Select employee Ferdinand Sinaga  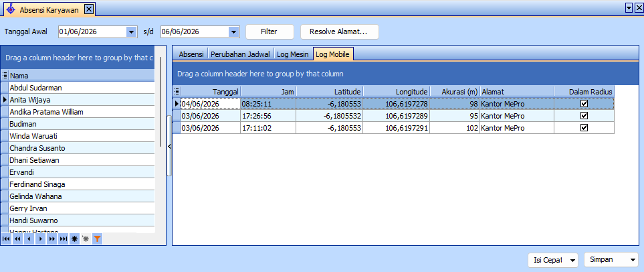pyautogui.click(x=82, y=184)
